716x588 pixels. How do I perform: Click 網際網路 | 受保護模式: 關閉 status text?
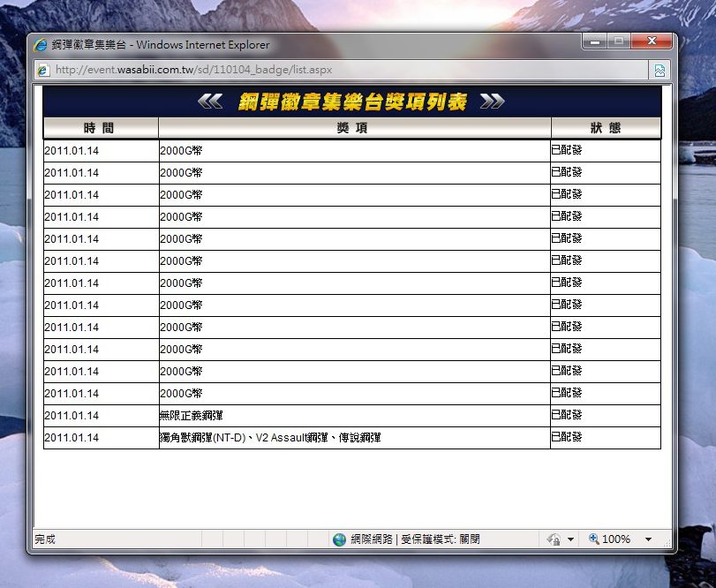coord(415,539)
